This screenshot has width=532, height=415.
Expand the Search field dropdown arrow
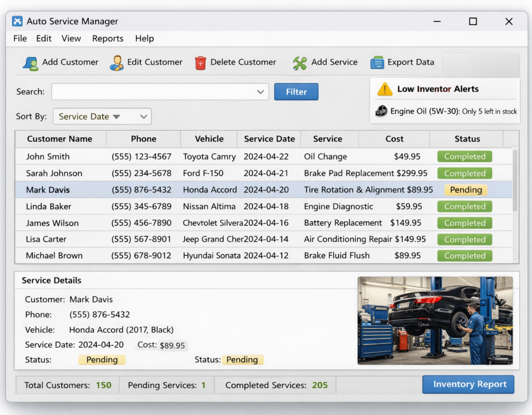point(260,92)
